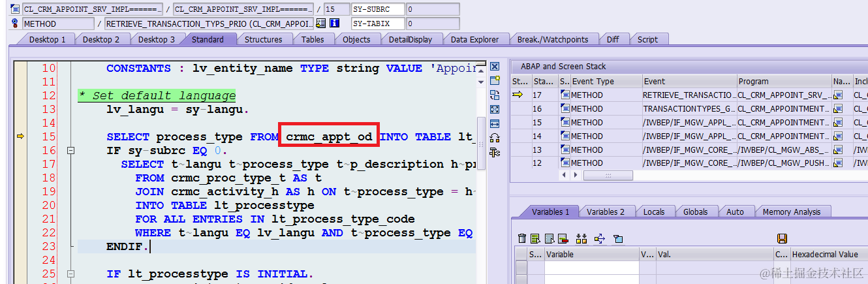Click the SY-SUBRC field
Image resolution: width=868 pixels, height=284 pixels.
(x=377, y=10)
